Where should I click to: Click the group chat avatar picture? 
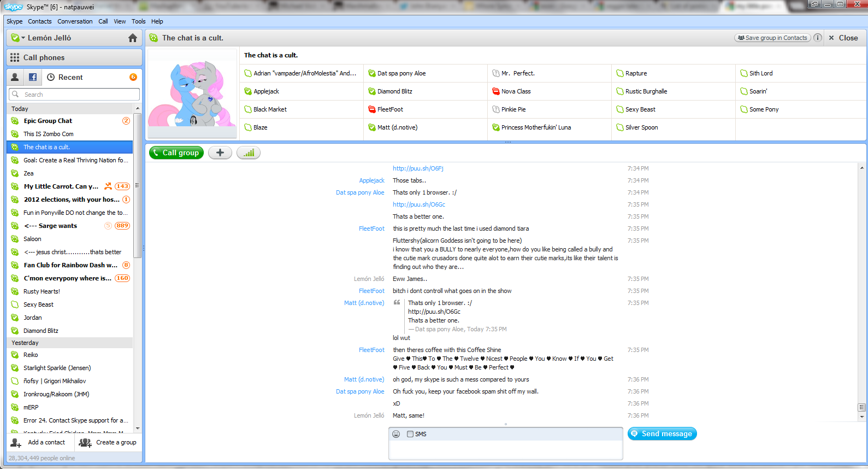click(x=192, y=93)
